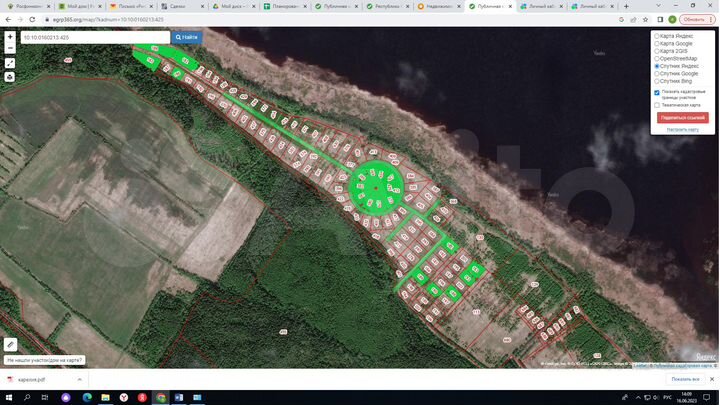Toggle cadastral parcel boundaries checkbox
Screen dimensions: 720x405
point(657,92)
